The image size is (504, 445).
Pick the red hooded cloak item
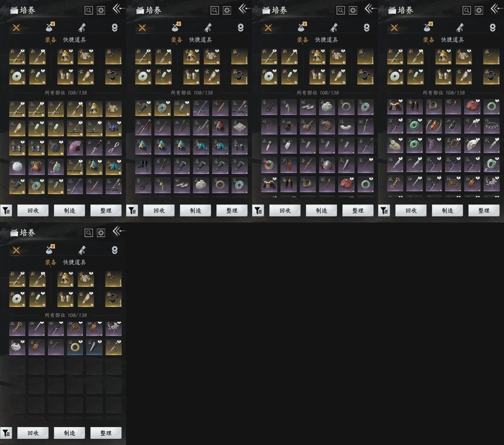pyautogui.click(x=220, y=127)
